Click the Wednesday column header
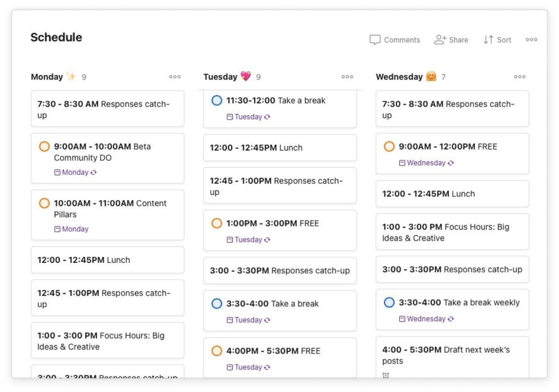Image resolution: width=559 pixels, height=392 pixels. [x=399, y=77]
